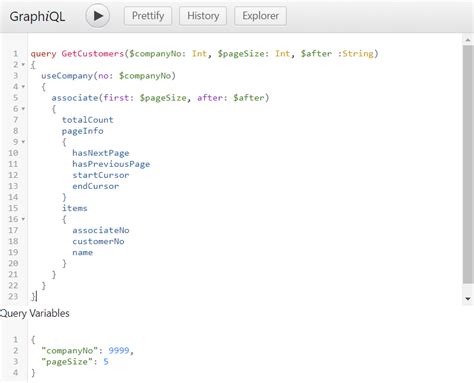Click the useCompany field
The height and width of the screenshot is (383, 474).
[67, 76]
